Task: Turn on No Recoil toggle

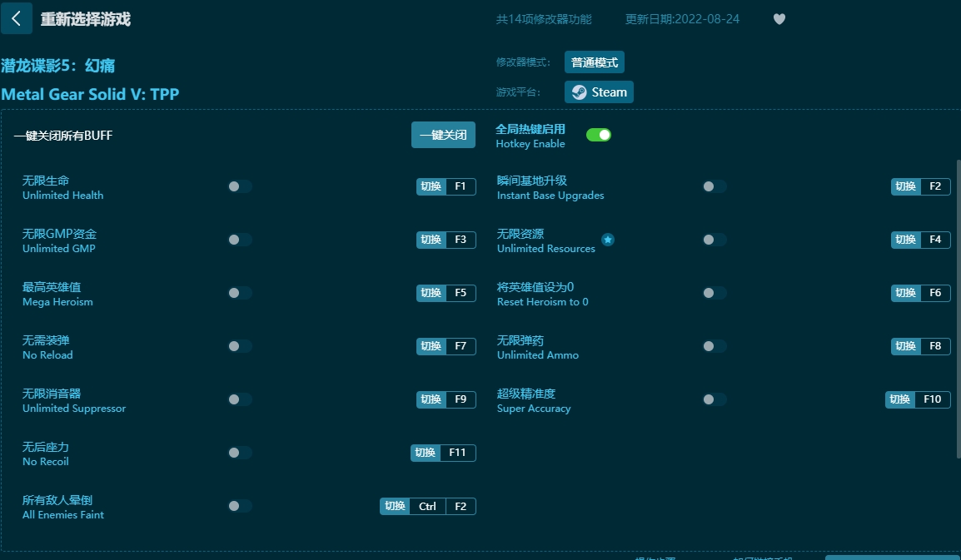Action: point(240,453)
